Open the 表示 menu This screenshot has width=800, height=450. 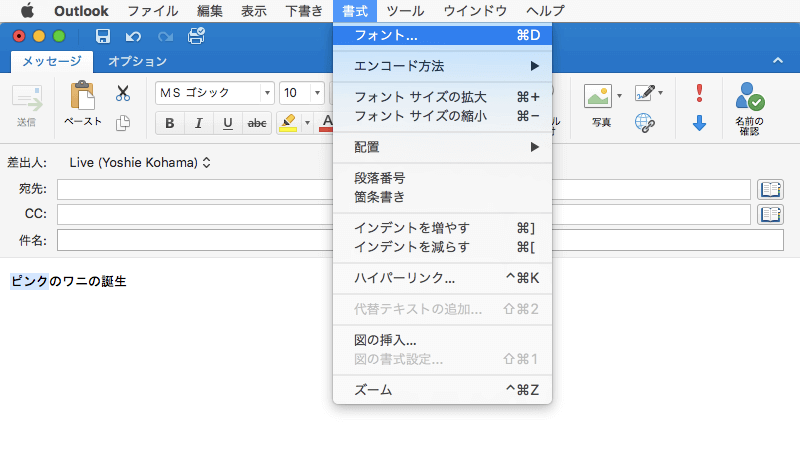(x=254, y=11)
